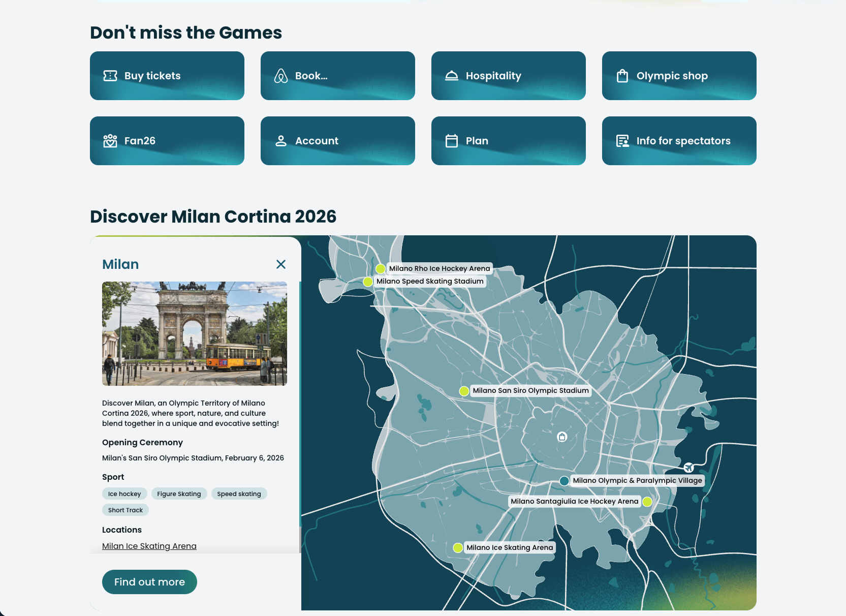Open the Olympic shop card
846x616 pixels.
[679, 76]
